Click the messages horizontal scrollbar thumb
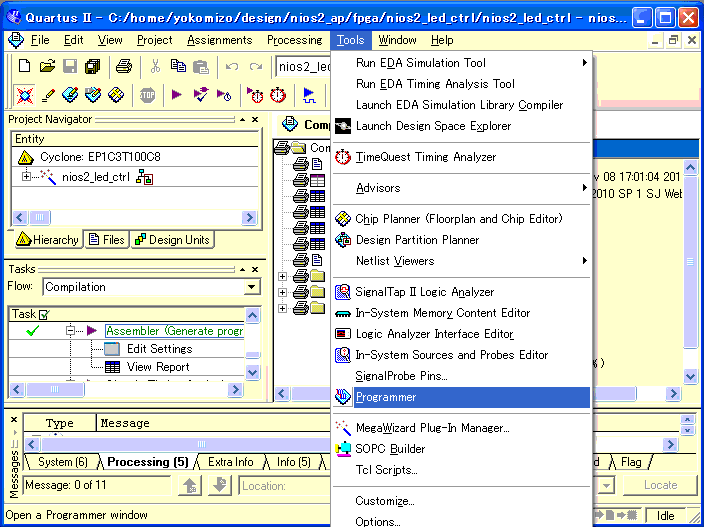 (x=201, y=444)
